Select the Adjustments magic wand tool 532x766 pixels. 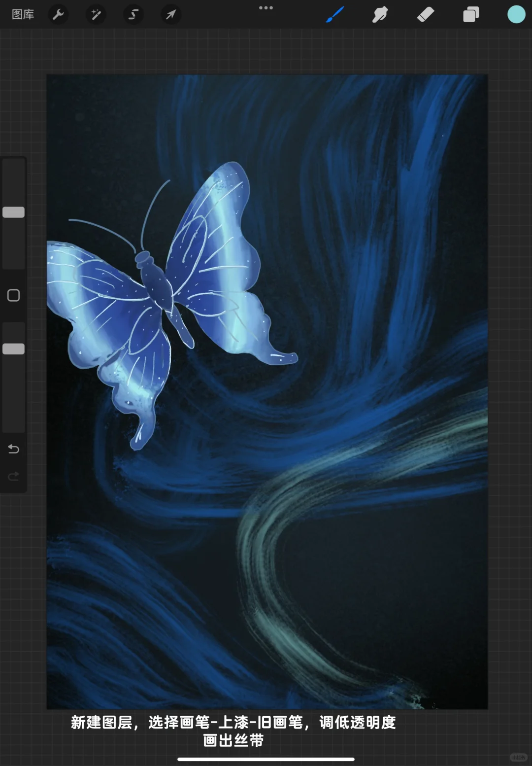[96, 14]
